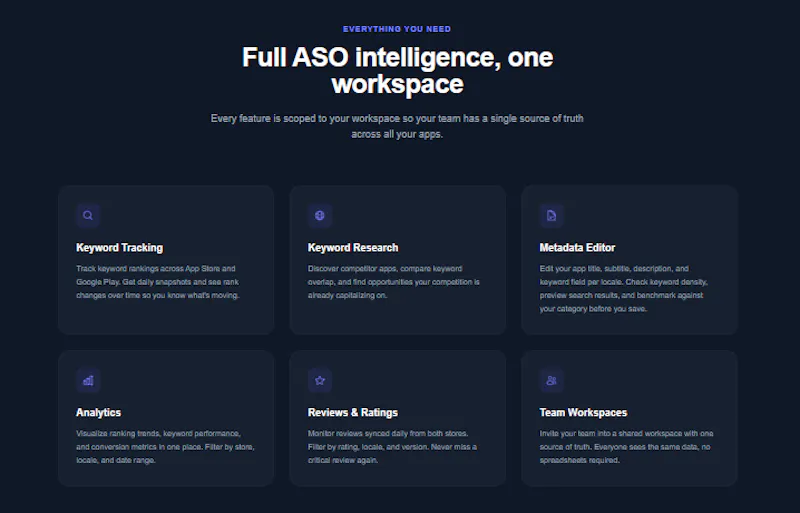Click the 'Every feature is scoped' subtitle text

(397, 126)
